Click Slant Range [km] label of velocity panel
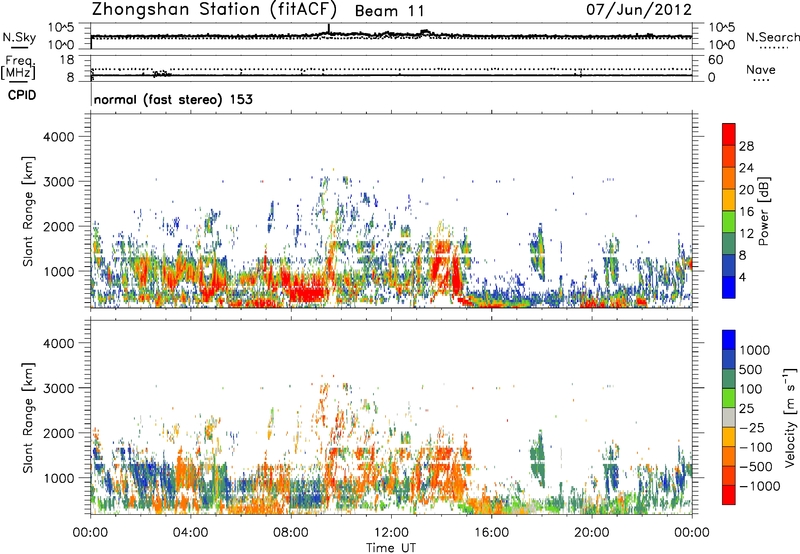 [28, 418]
